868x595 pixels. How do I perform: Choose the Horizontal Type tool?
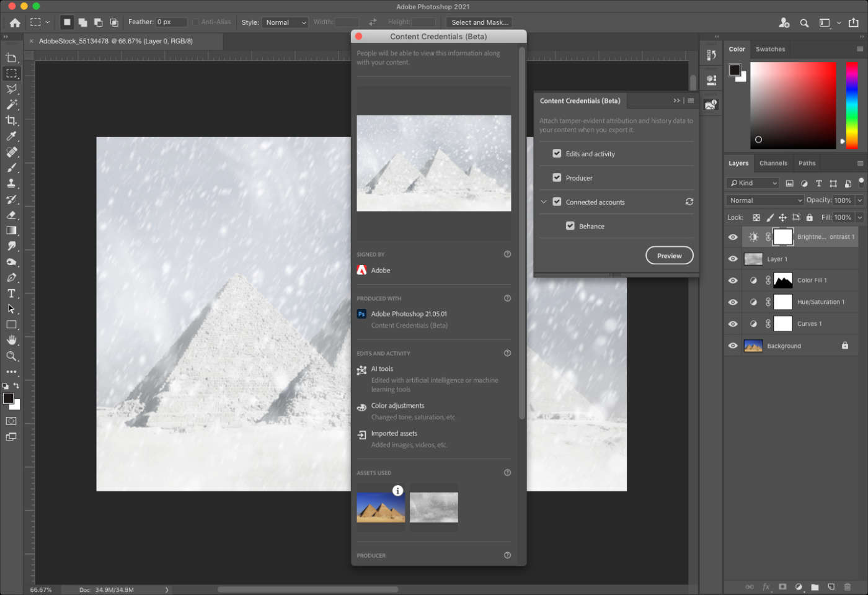[11, 293]
